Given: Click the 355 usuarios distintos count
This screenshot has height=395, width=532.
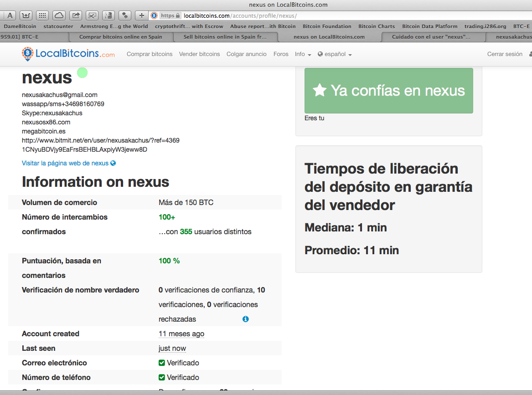Looking at the screenshot, I should 205,231.
